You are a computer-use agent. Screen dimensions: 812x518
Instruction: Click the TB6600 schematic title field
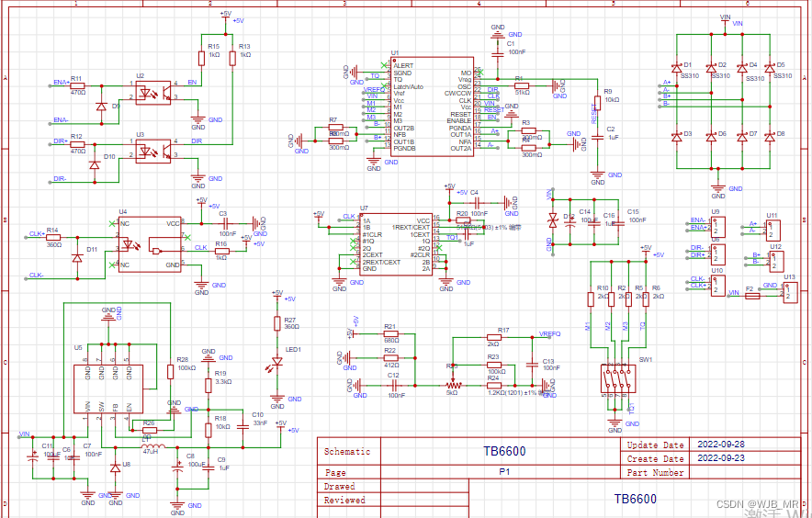(504, 451)
